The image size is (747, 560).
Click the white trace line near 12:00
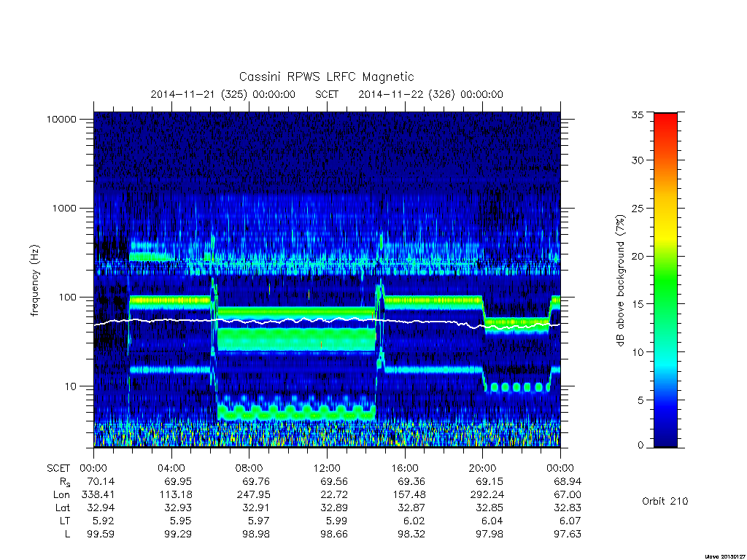[327, 319]
